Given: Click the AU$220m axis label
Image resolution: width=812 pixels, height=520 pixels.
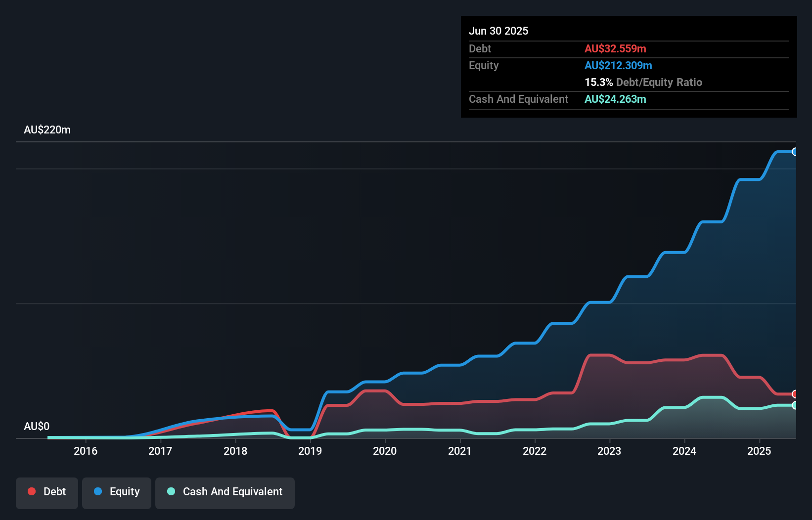Looking at the screenshot, I should tap(47, 130).
